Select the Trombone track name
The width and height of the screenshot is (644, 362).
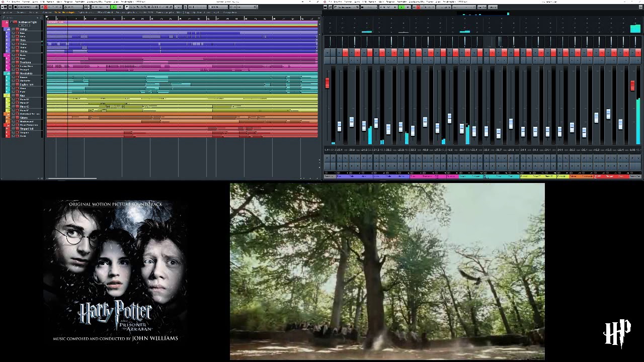pos(25,62)
